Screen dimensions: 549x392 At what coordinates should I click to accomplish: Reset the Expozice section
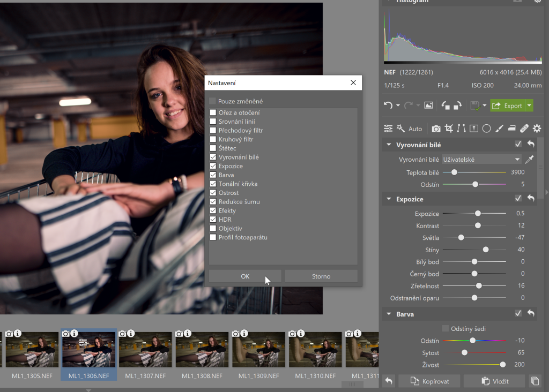(531, 198)
